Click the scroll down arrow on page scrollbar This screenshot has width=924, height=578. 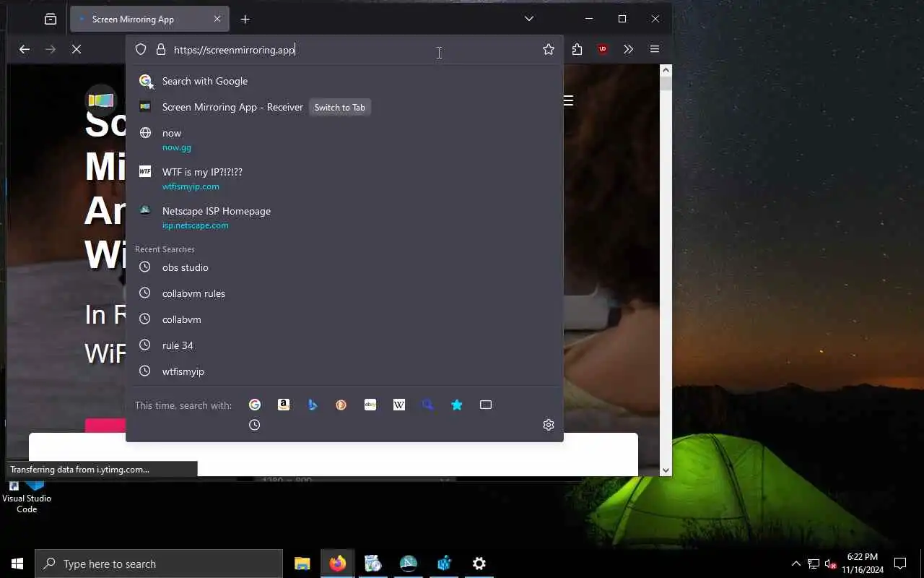click(x=666, y=470)
